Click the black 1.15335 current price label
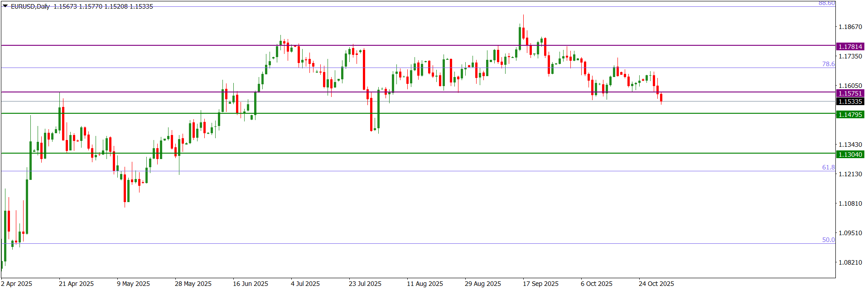 click(850, 101)
